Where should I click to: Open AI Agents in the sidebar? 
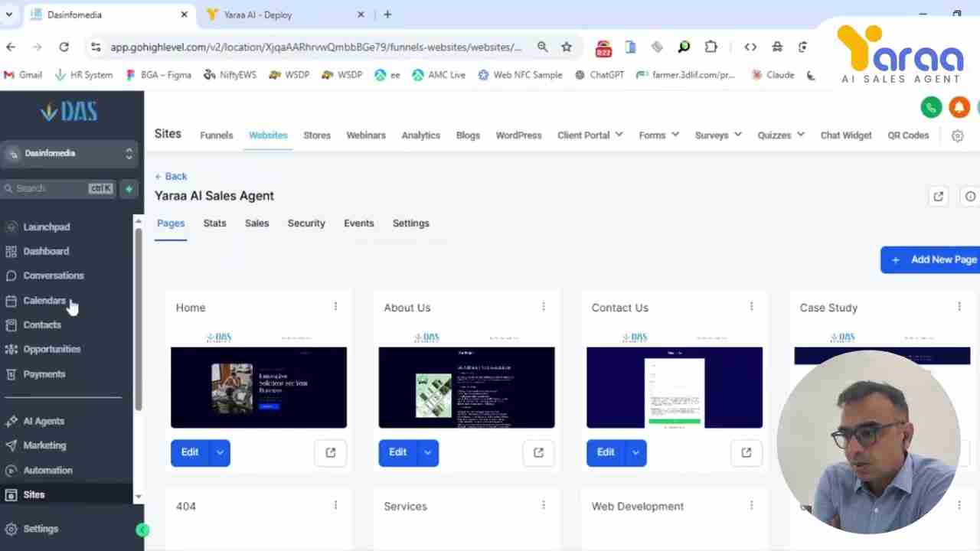pyautogui.click(x=44, y=421)
